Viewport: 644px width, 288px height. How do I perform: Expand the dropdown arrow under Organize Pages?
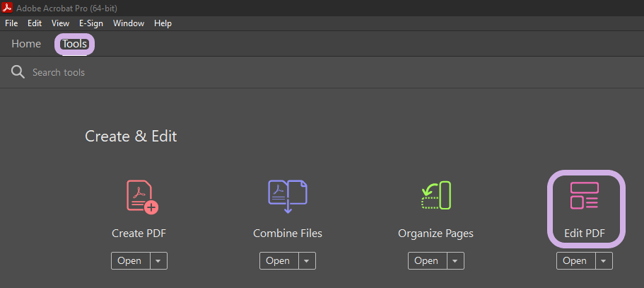pos(455,261)
